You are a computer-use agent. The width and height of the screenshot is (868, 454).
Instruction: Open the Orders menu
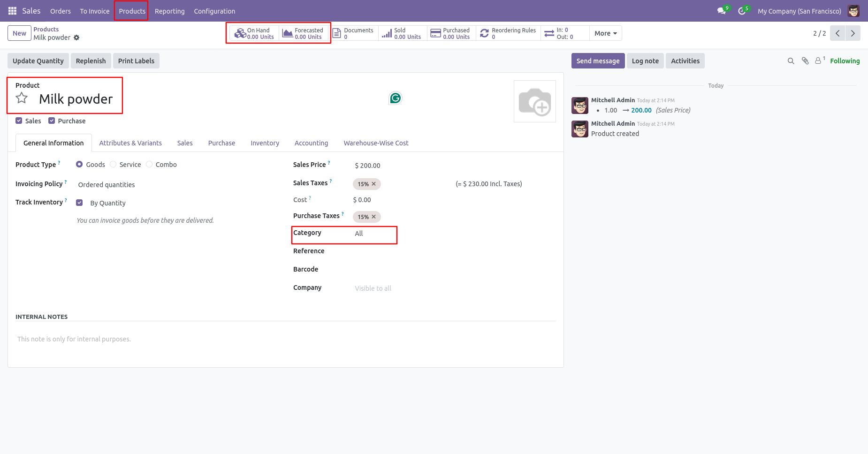[x=61, y=11]
